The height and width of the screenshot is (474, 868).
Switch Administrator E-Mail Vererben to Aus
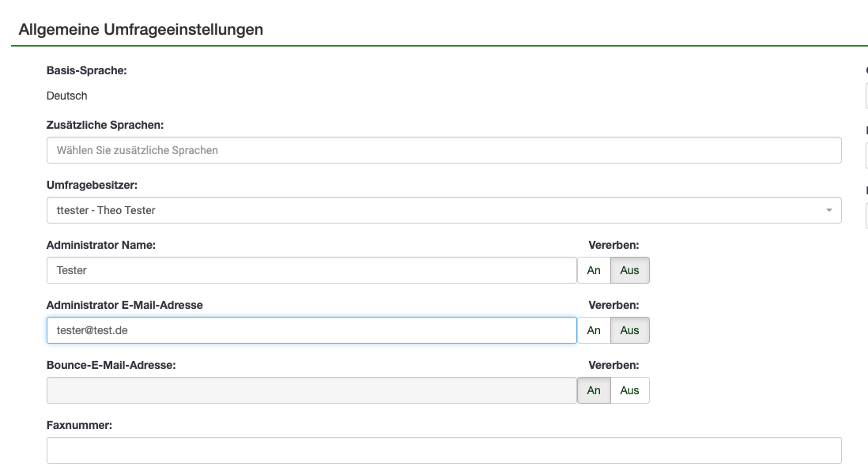click(x=630, y=330)
